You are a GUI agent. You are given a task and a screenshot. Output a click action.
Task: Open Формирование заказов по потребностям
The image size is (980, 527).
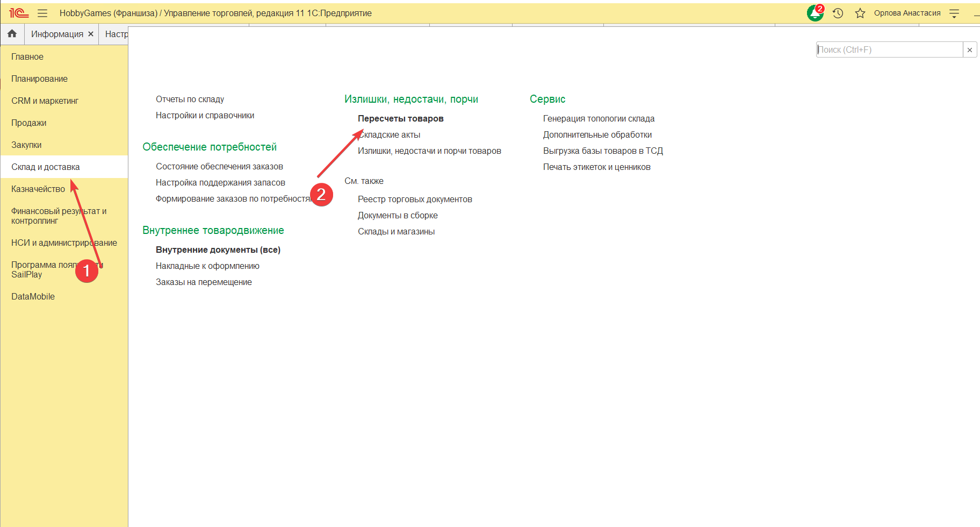coord(234,198)
